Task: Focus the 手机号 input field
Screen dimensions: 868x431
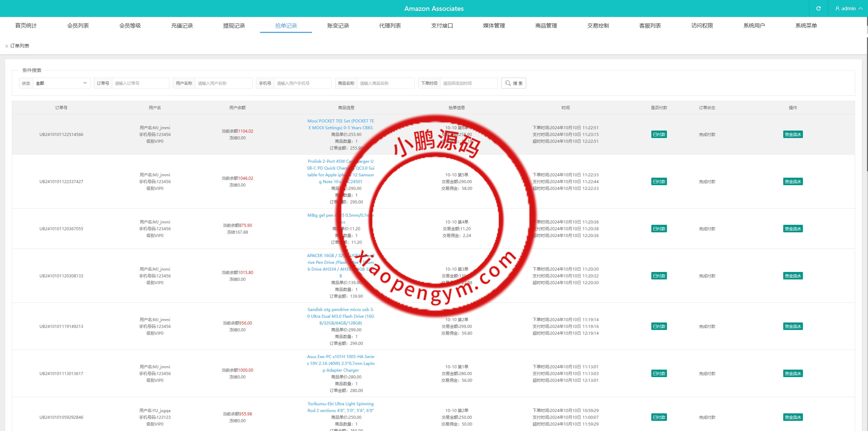Action: tap(302, 83)
